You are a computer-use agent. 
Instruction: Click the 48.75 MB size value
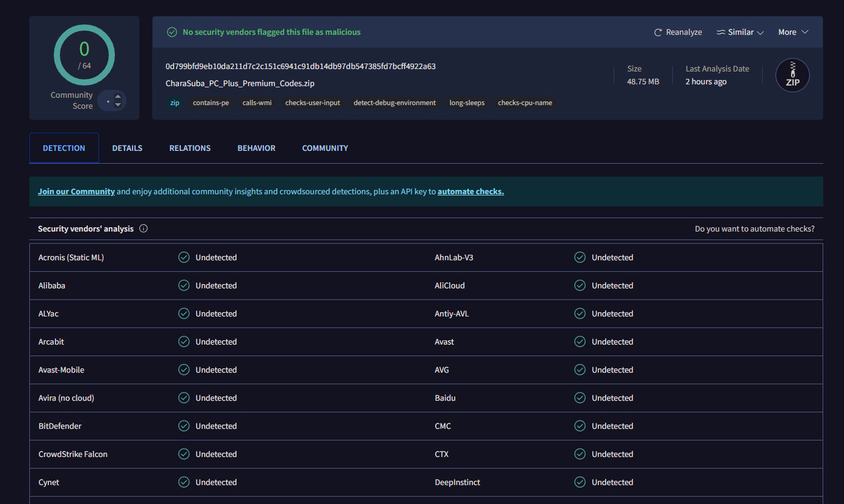pos(643,81)
